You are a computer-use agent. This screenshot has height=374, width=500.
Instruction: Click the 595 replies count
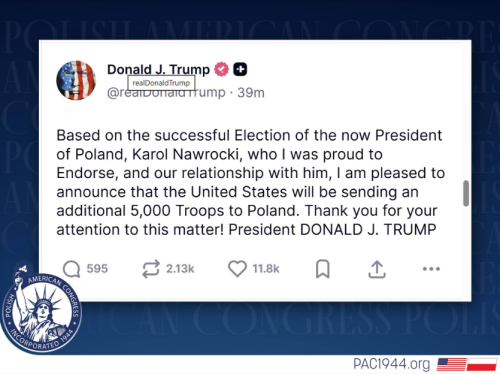[x=97, y=269]
